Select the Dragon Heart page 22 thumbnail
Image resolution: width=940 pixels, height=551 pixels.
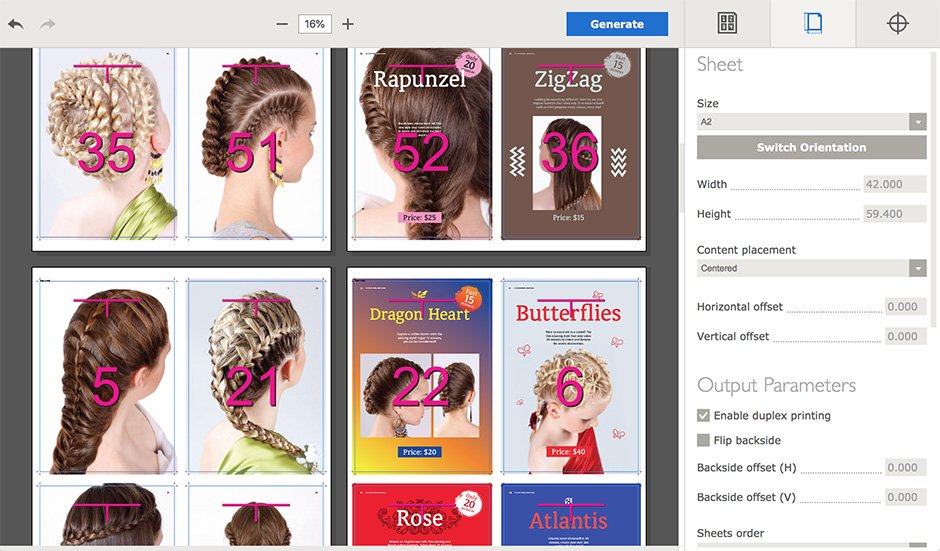point(422,377)
